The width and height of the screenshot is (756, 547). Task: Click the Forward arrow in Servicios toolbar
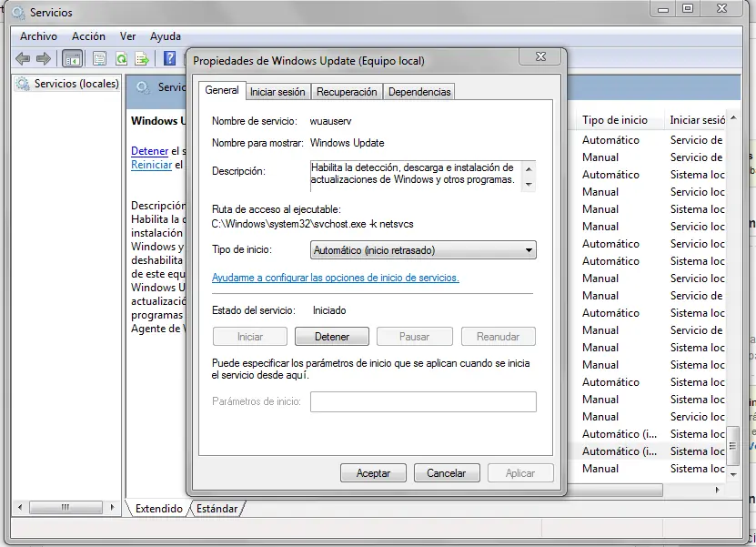44,59
